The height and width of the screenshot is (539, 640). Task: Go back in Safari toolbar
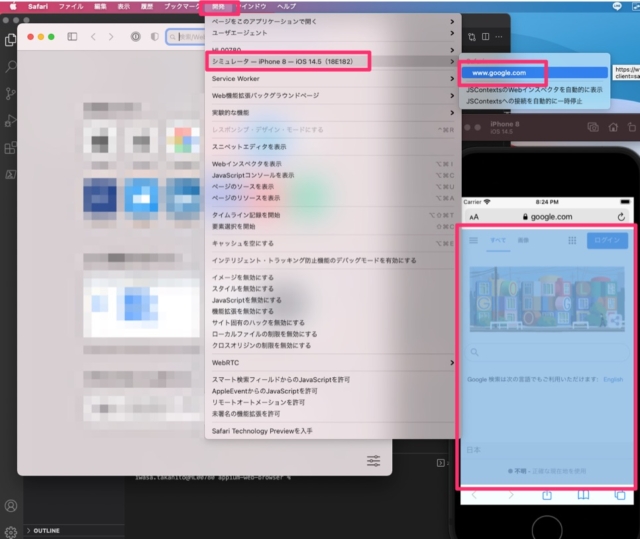coord(93,37)
